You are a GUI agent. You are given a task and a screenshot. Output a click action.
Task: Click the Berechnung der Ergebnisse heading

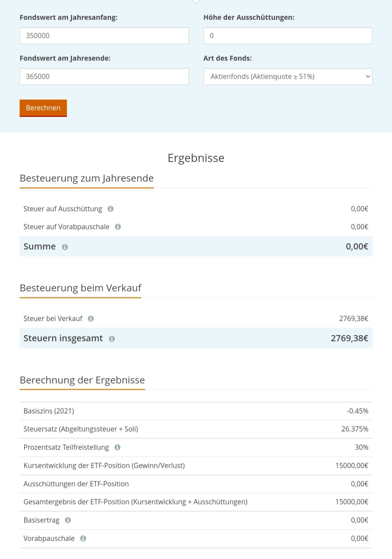click(x=82, y=380)
